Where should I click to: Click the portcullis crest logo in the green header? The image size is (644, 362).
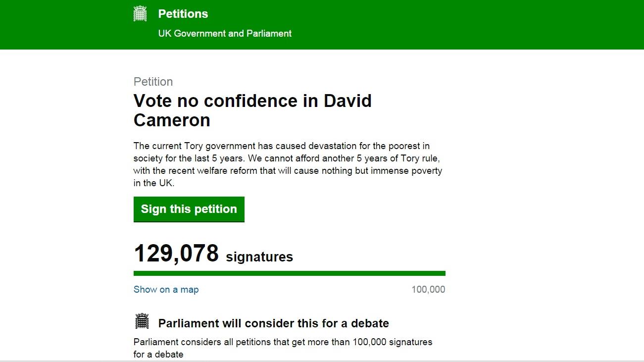[x=140, y=14]
